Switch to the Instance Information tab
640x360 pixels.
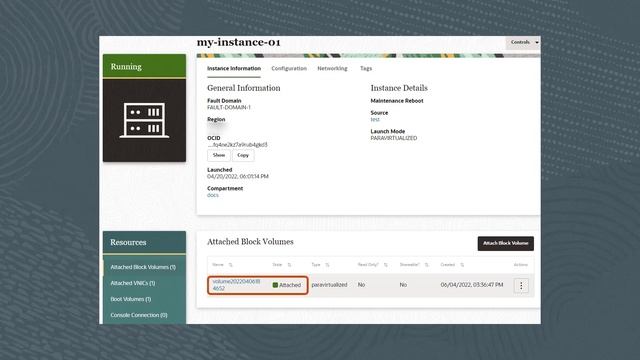click(233, 69)
